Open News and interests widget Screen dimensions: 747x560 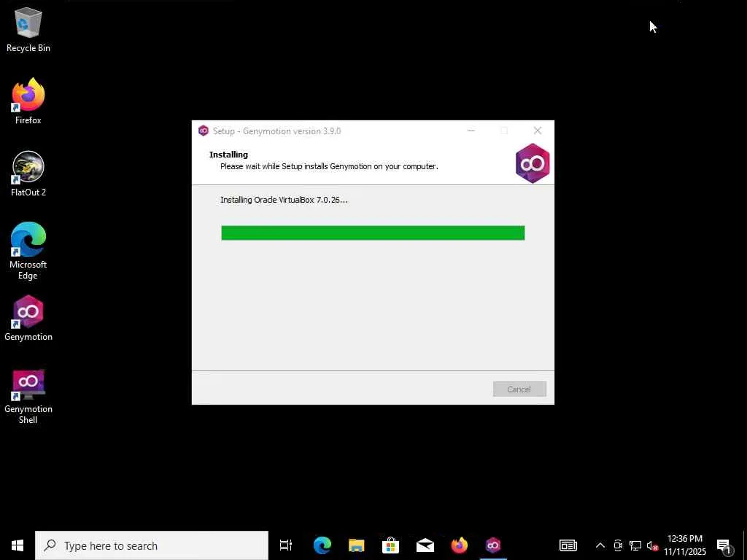(x=568, y=545)
